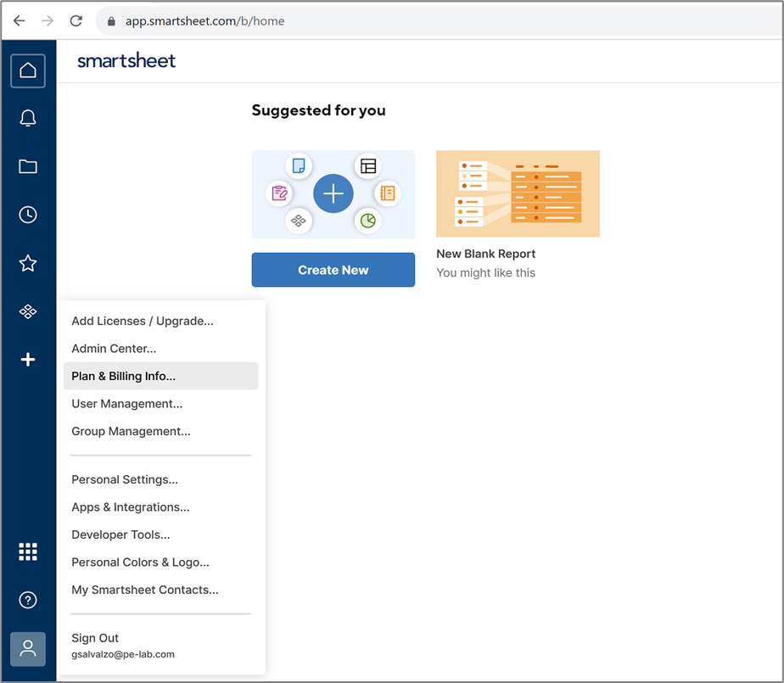Screen dimensions: 784x683
Task: Open Admin Center from account menu
Action: pos(114,349)
